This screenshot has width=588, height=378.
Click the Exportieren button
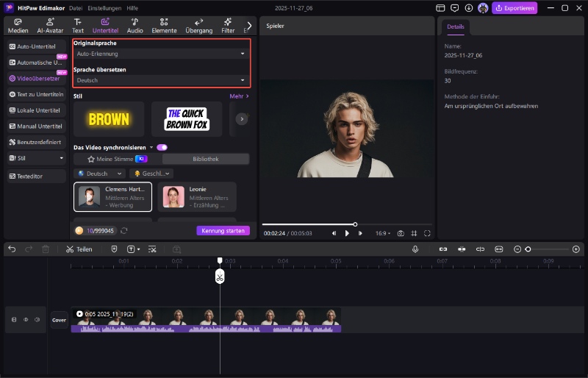(514, 8)
